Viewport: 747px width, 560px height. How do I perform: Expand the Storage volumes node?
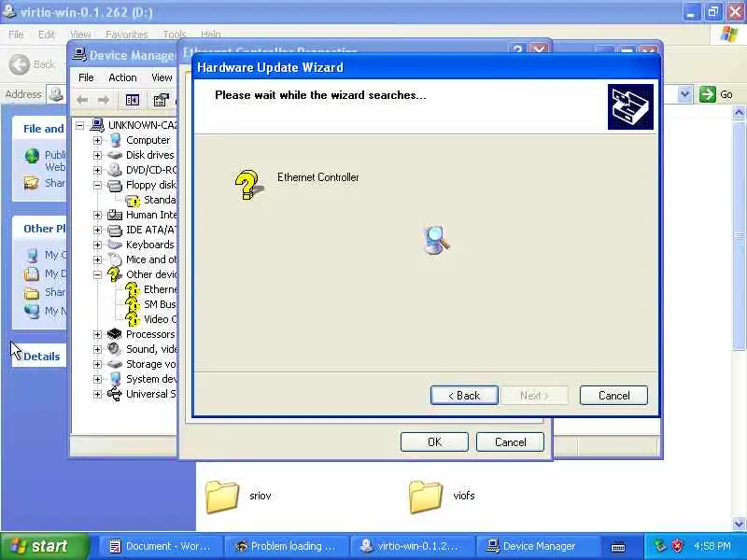pyautogui.click(x=97, y=364)
